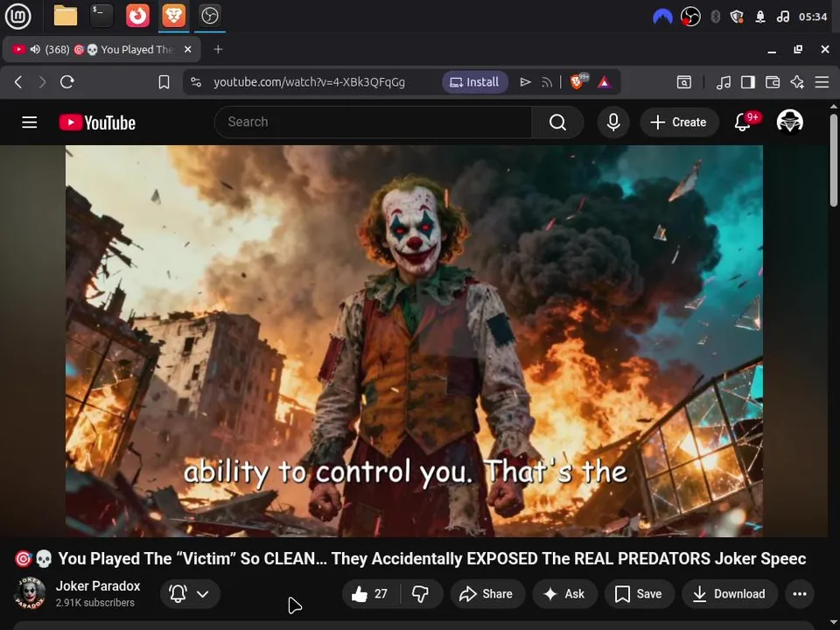
Task: Save the video to a playlist
Action: 639,594
